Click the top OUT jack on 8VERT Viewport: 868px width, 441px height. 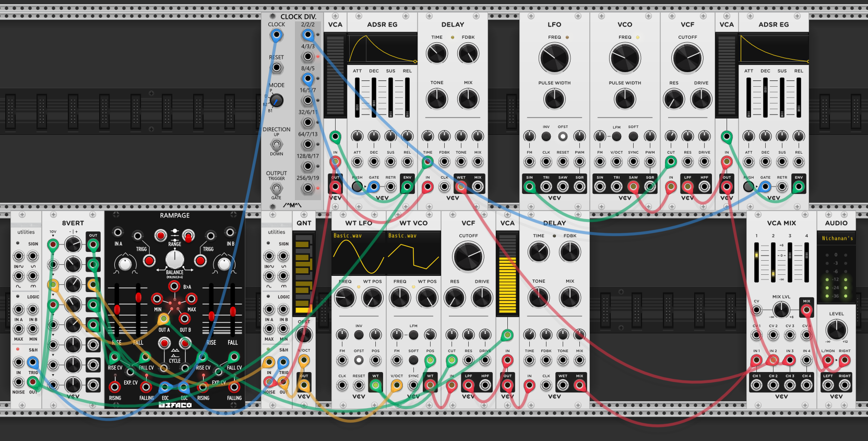click(x=93, y=244)
